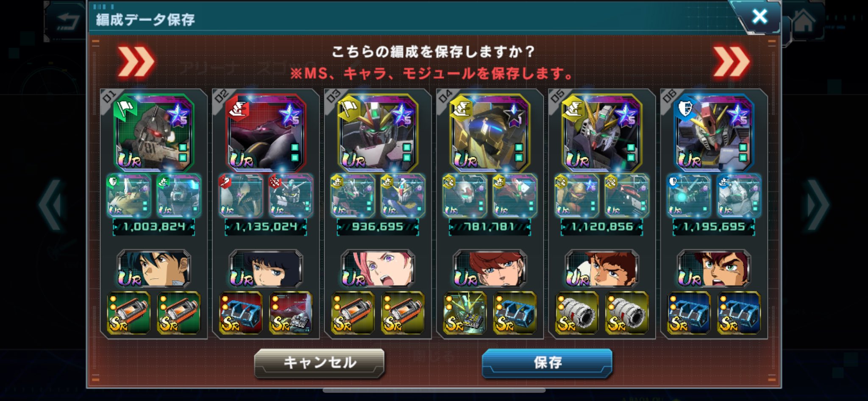The height and width of the screenshot is (401, 868).
Task: Click red double-arrow beside the save prompt's left
Action: (136, 62)
